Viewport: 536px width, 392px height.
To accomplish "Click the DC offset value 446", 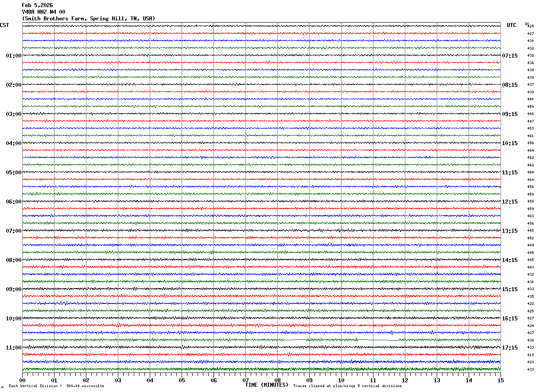I will [x=530, y=114].
